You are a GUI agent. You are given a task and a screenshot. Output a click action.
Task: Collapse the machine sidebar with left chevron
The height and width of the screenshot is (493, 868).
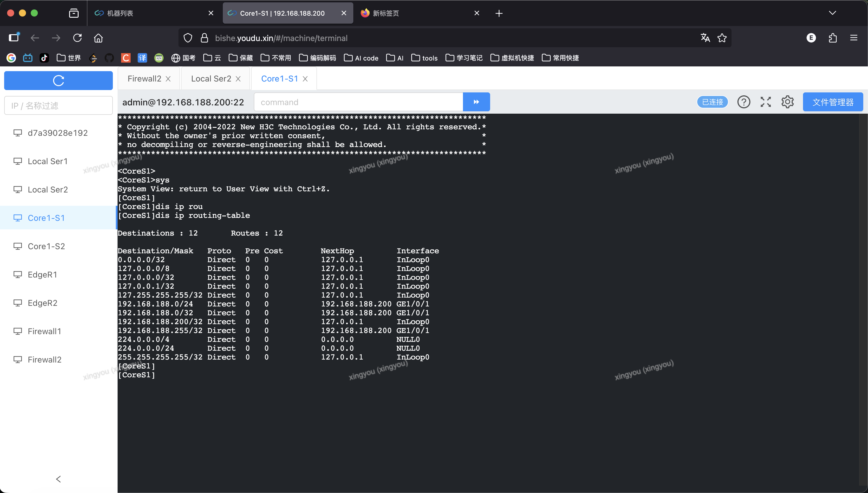click(x=58, y=479)
